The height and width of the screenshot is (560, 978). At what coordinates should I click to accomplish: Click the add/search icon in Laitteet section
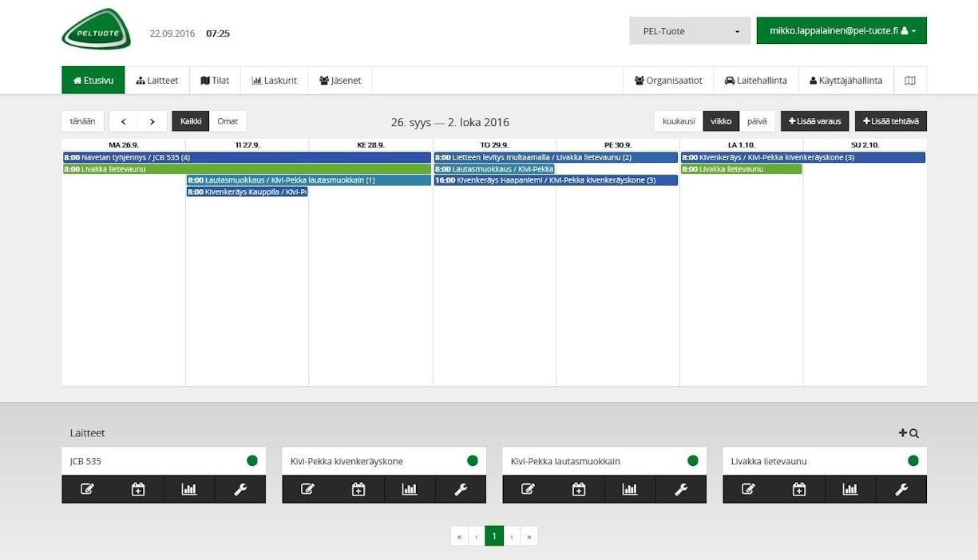point(909,433)
